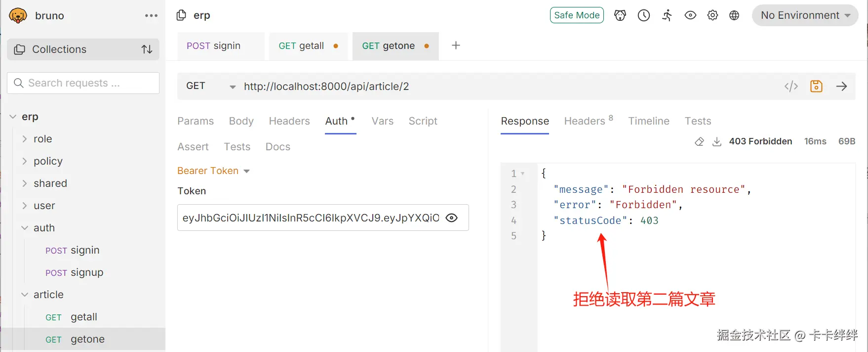Download the response with download icon

pos(717,142)
